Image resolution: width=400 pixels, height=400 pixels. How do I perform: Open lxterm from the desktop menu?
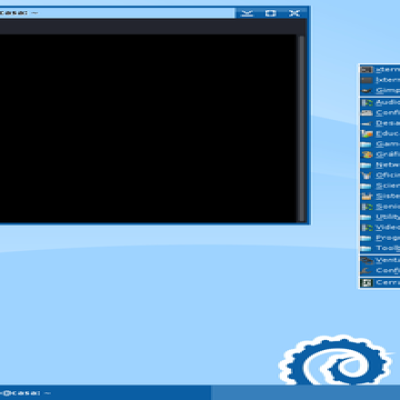point(380,80)
